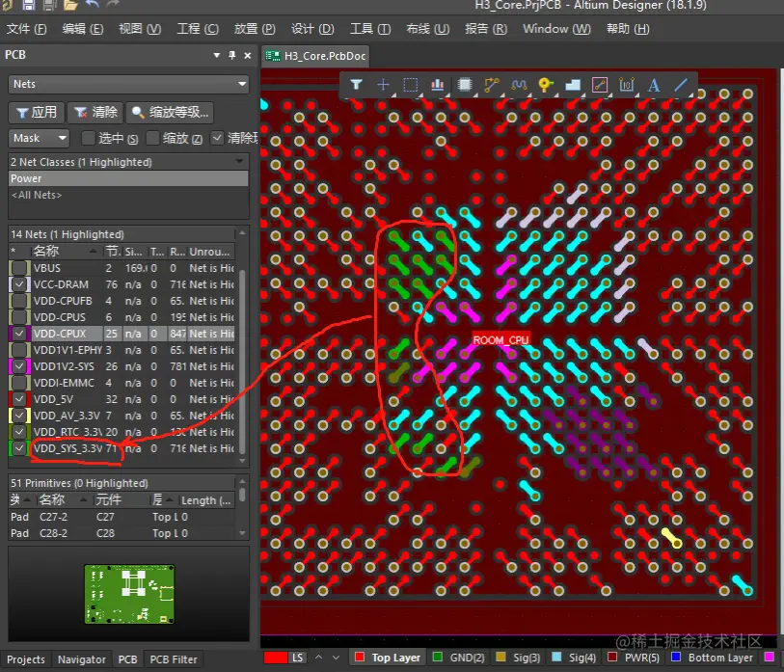The height and width of the screenshot is (672, 784).
Task: Click the ROOM_CPU label on the board
Action: click(500, 340)
